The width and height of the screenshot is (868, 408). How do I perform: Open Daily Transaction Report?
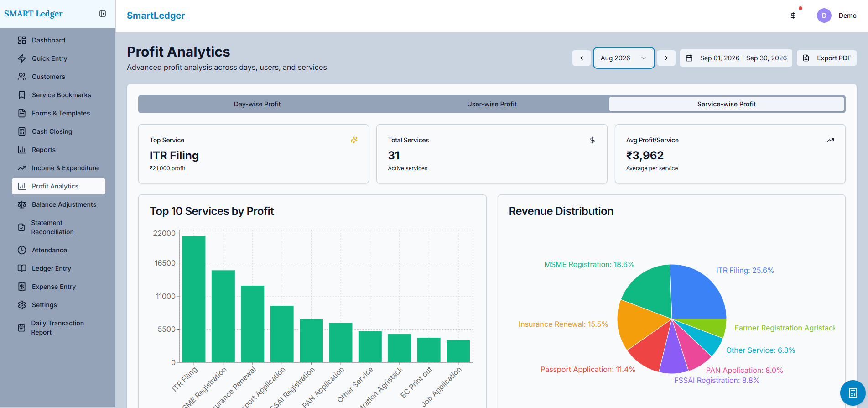point(58,328)
